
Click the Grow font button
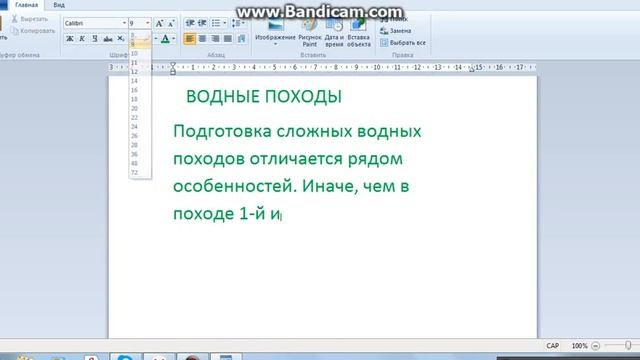pyautogui.click(x=160, y=23)
